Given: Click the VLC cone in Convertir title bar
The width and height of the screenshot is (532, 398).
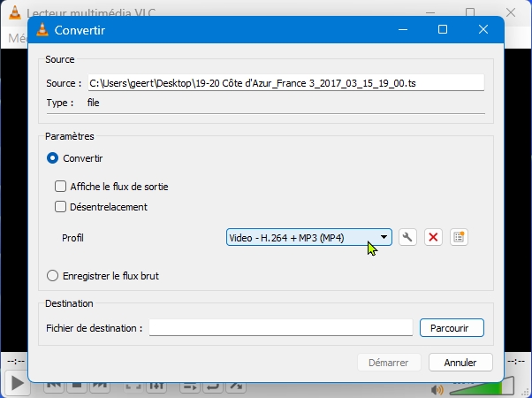Looking at the screenshot, I should pyautogui.click(x=42, y=30).
